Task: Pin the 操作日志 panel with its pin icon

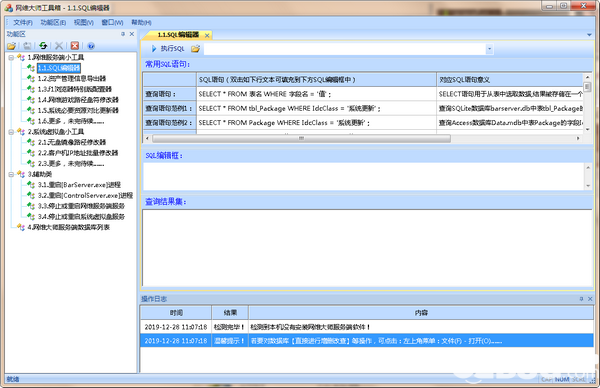Action: 581,298
